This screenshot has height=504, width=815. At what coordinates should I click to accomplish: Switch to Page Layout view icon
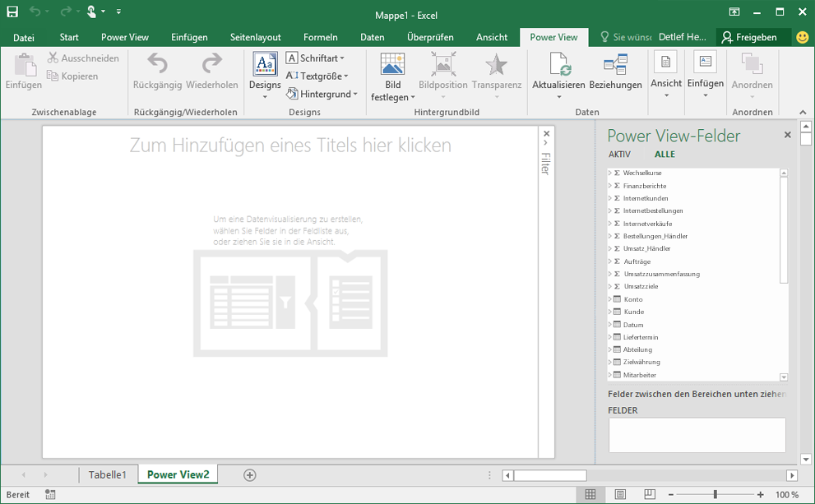click(620, 494)
